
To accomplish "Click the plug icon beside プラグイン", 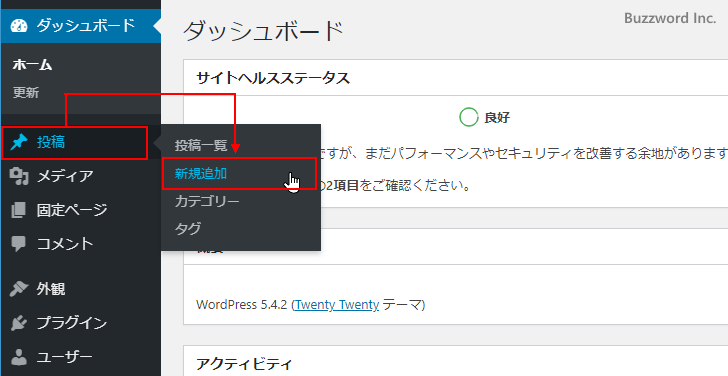I will click(x=19, y=323).
